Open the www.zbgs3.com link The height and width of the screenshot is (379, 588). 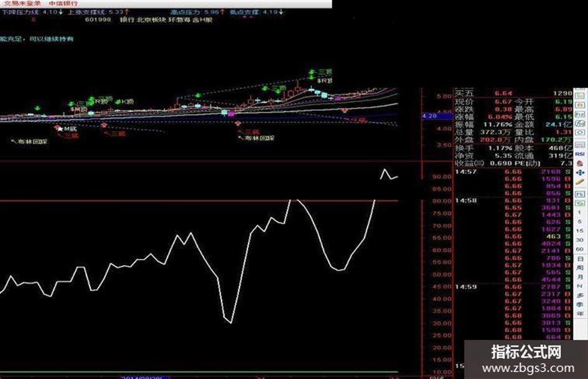point(528,368)
